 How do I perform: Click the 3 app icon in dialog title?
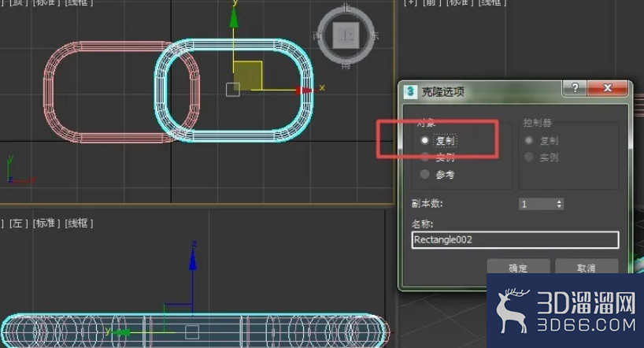point(410,91)
